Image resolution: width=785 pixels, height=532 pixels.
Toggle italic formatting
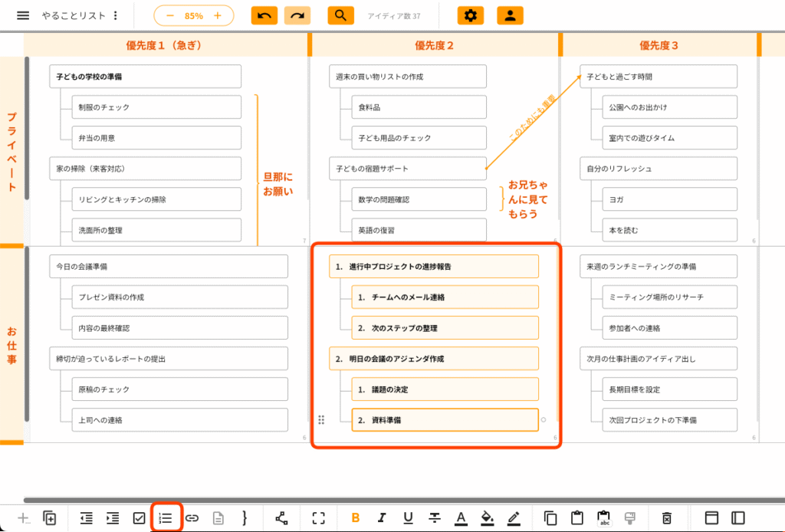tap(381, 518)
